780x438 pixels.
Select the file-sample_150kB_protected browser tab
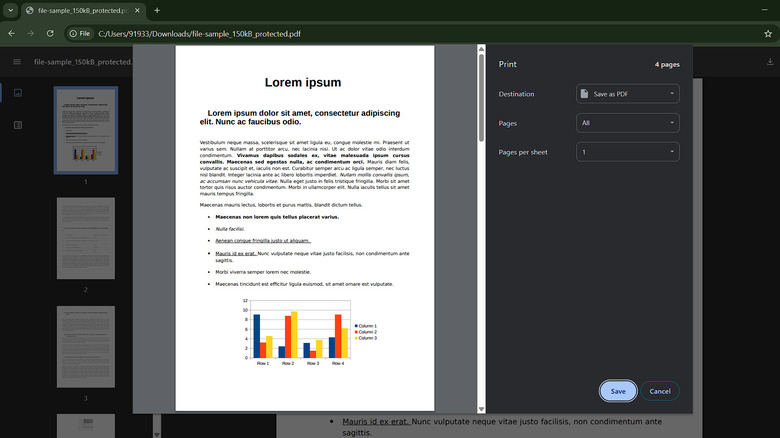tap(82, 10)
